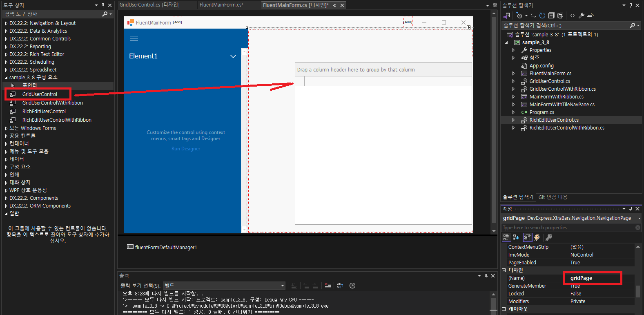Viewport: 644px width, 315px height.
Task: Collapse all items in Solution Explorer
Action: 551,16
